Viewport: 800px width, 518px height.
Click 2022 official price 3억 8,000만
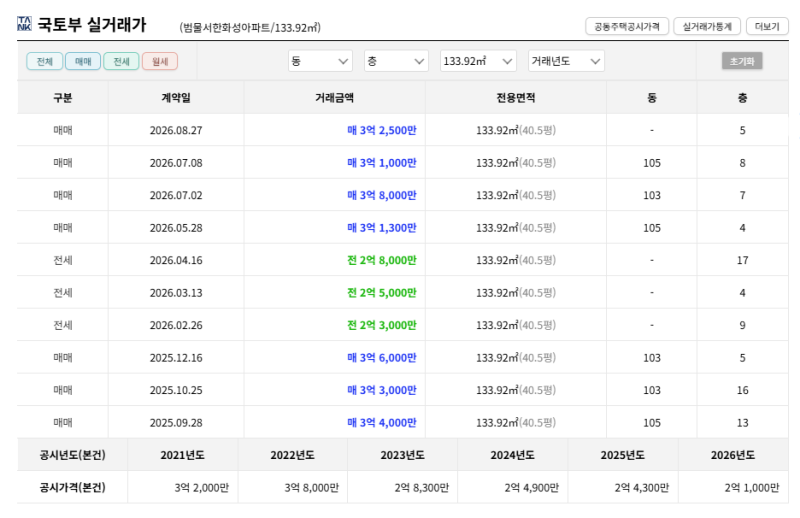tap(312, 487)
